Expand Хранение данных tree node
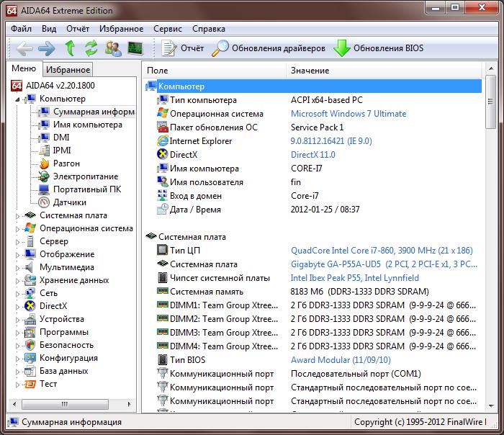This screenshot has height=435, width=504. click(x=18, y=281)
